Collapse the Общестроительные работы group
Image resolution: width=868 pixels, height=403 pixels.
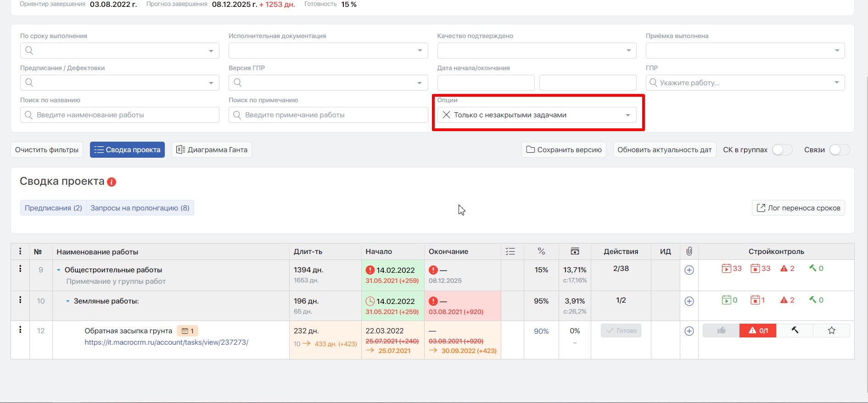[59, 270]
